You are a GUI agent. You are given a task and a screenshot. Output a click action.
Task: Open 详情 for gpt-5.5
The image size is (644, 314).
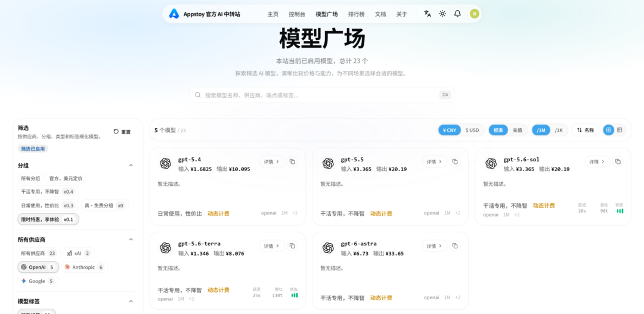coord(435,161)
